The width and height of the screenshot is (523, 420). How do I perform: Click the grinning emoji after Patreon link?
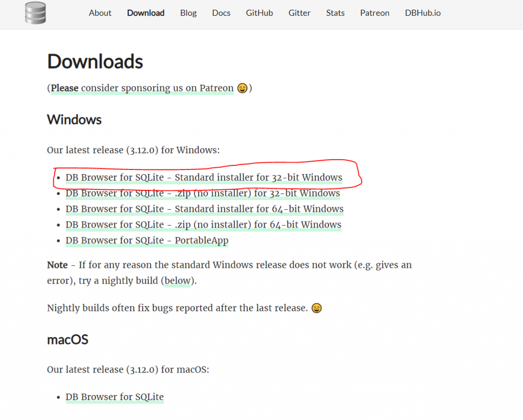(243, 88)
